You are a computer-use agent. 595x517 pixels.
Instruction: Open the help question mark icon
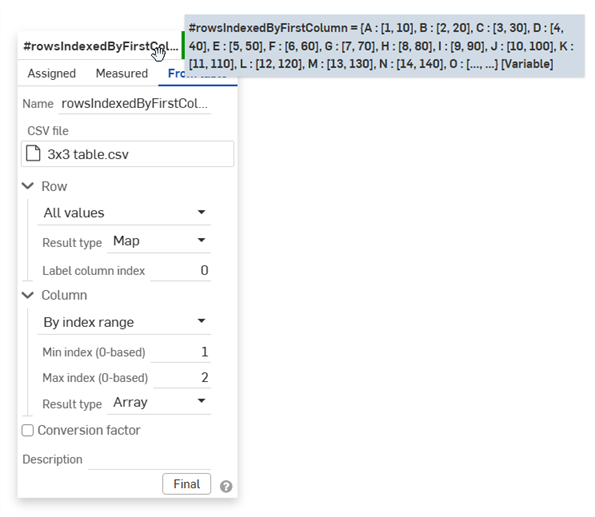click(x=226, y=486)
